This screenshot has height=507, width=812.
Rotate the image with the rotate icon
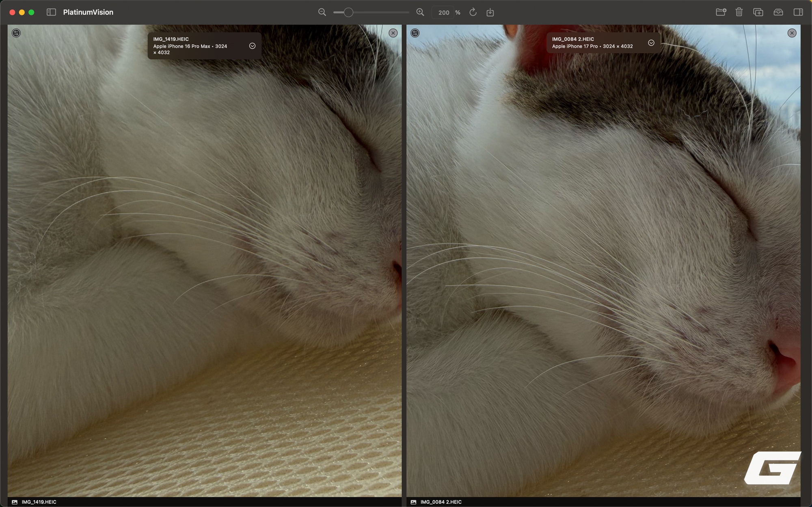click(473, 12)
